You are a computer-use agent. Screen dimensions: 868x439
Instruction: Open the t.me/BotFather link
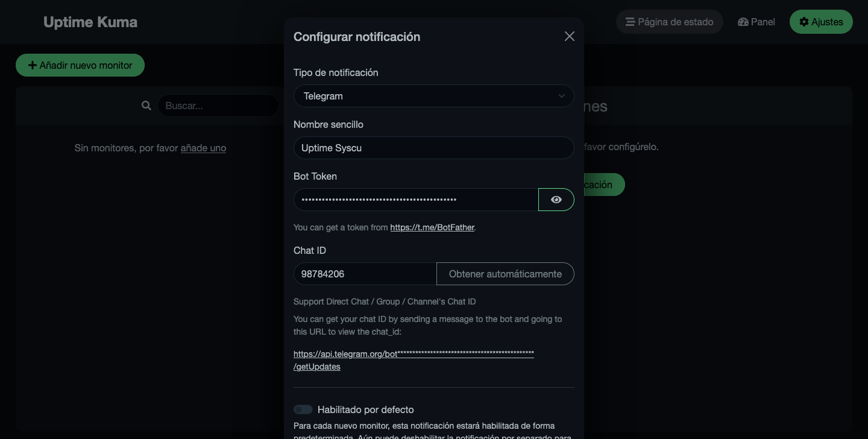point(432,227)
